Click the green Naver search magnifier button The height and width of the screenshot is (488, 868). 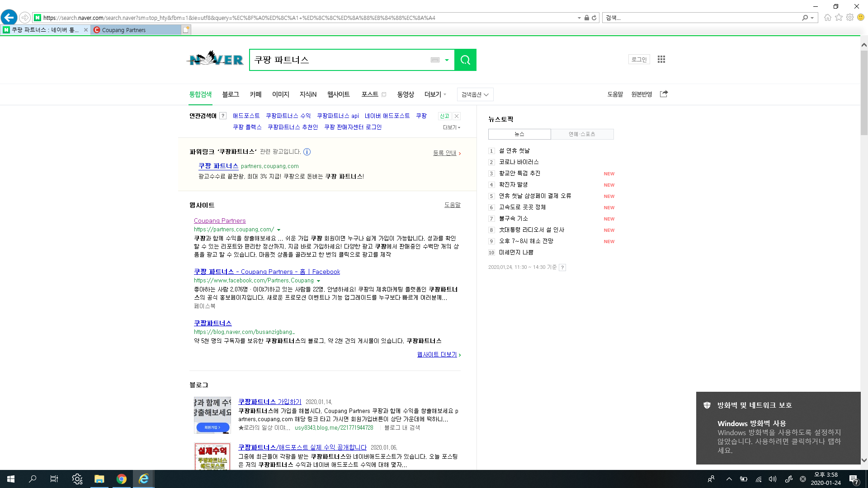click(x=465, y=60)
